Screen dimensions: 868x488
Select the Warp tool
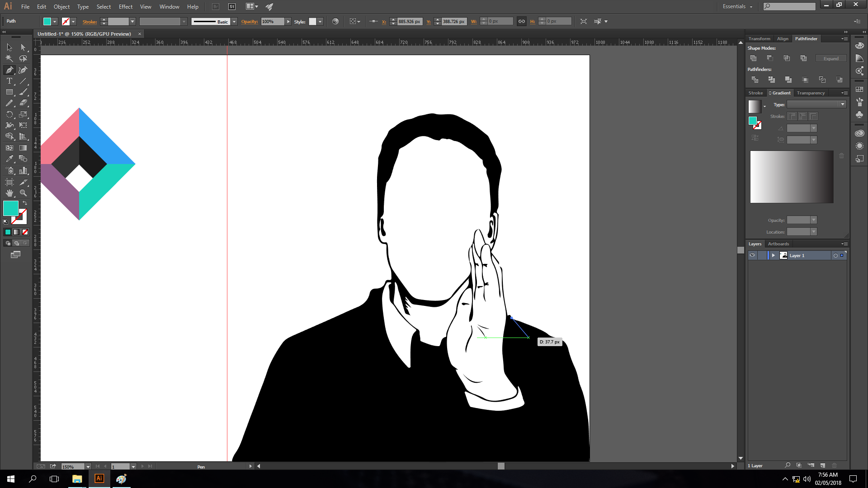click(x=9, y=125)
